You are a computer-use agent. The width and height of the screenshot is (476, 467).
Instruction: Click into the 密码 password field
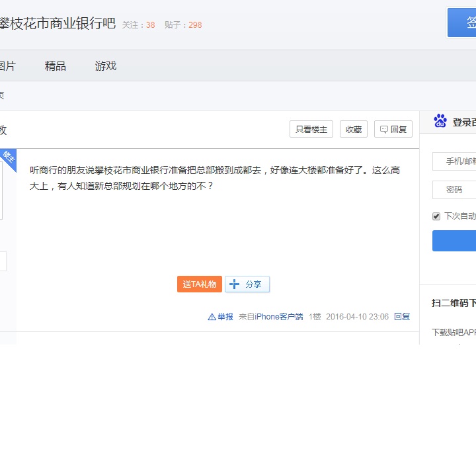coord(455,190)
